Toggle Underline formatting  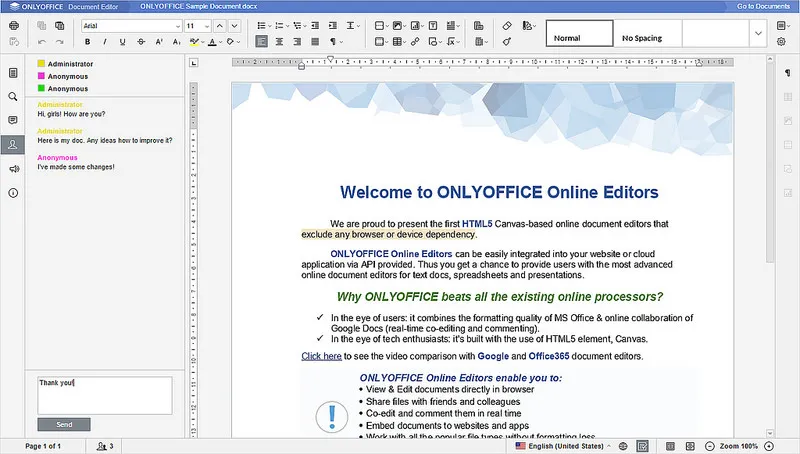(122, 42)
